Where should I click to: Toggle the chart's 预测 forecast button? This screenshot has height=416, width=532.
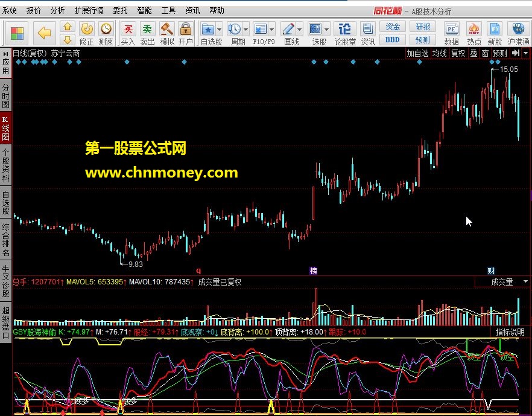coord(500,53)
